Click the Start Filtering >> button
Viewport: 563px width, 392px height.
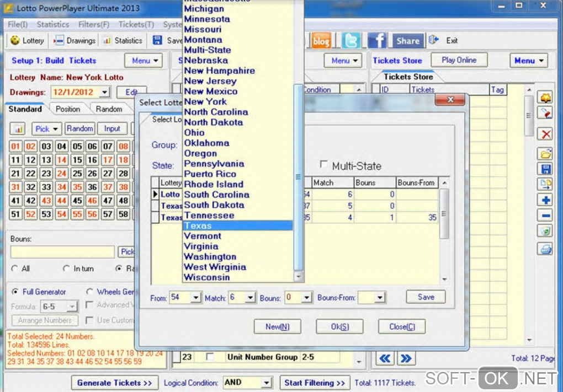pos(315,383)
